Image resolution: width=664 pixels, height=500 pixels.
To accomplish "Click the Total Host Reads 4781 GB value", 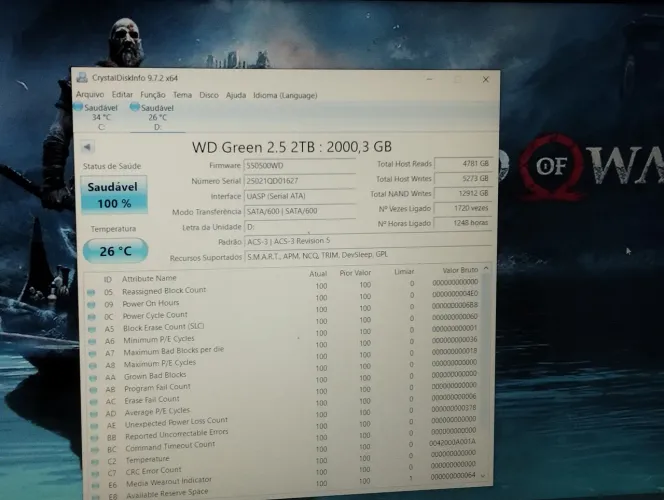I will point(463,163).
